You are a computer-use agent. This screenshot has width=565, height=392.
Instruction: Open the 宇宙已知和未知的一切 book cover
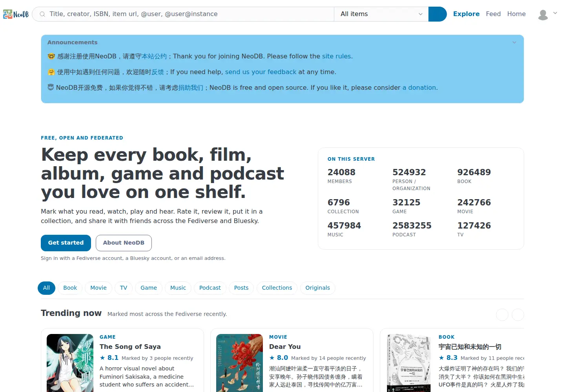click(x=409, y=363)
